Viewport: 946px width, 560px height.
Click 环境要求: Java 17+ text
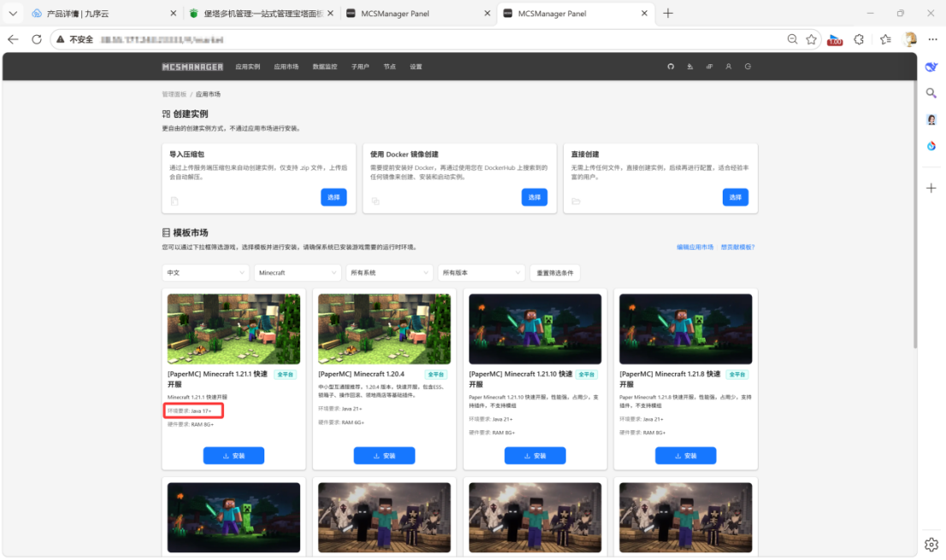pyautogui.click(x=189, y=411)
